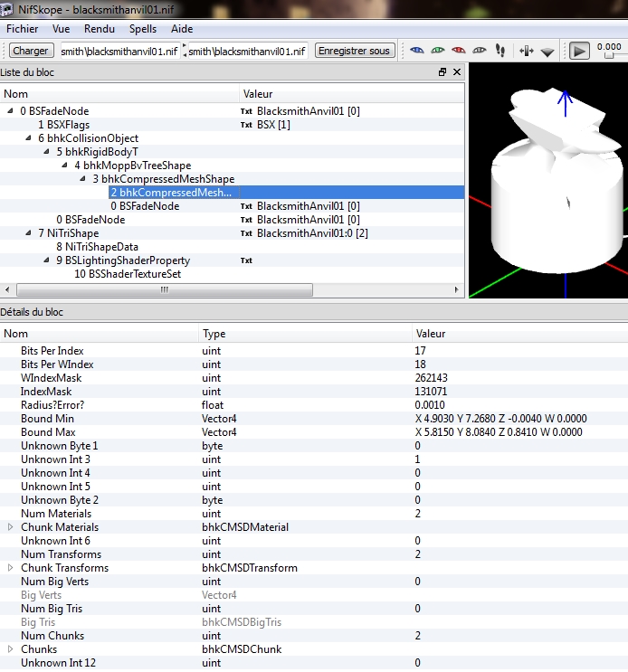
Task: Collapse the 4 bhkMoppBvTreeShape node
Action: tap(64, 165)
